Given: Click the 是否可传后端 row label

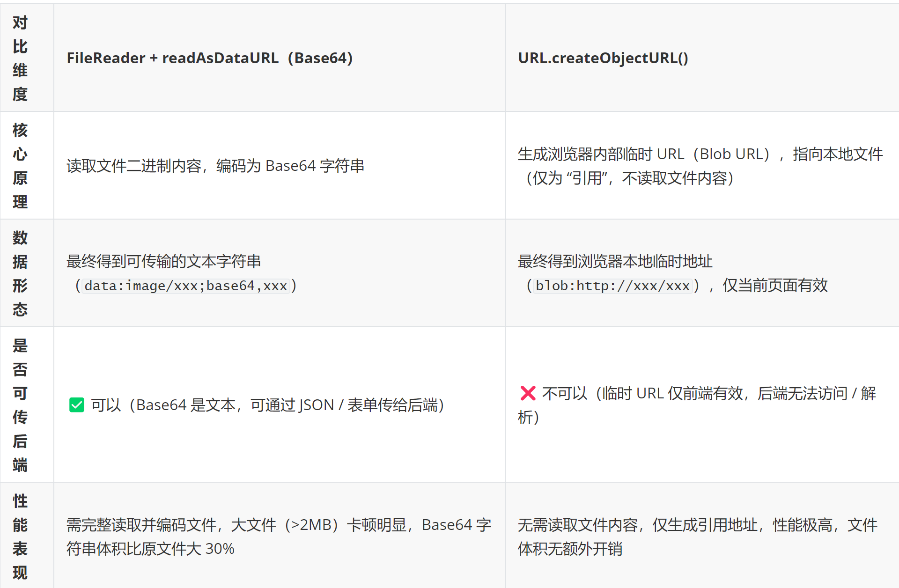Looking at the screenshot, I should (x=20, y=405).
